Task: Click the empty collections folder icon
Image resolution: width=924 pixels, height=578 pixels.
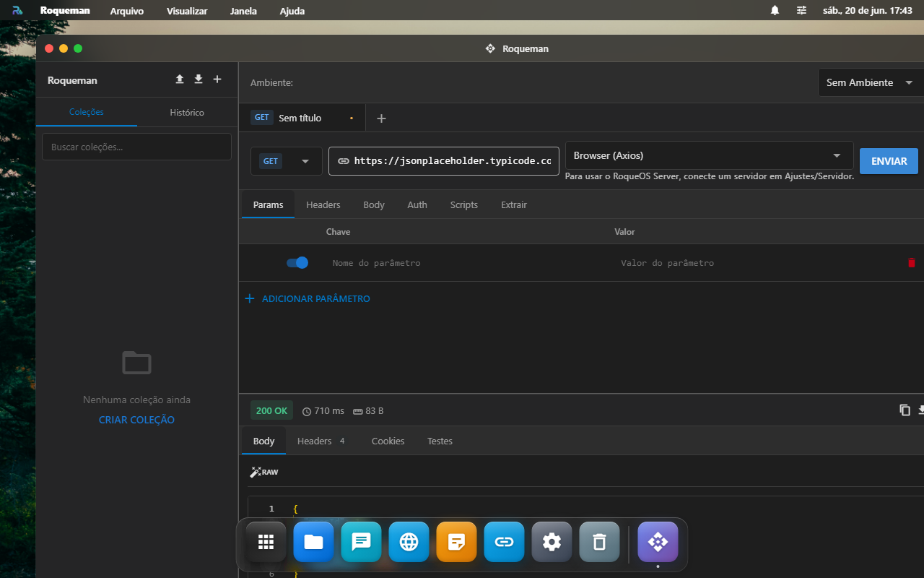Action: tap(136, 363)
